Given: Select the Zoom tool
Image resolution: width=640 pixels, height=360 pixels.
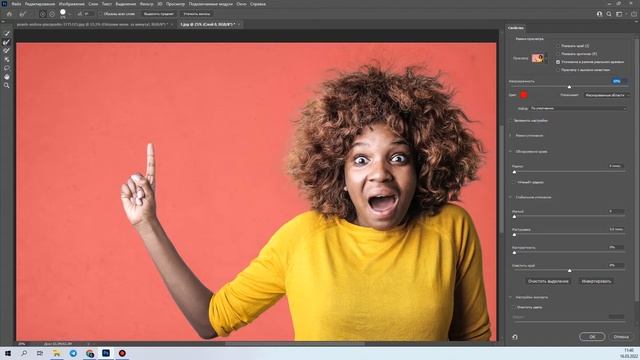Looking at the screenshot, I should (7, 85).
